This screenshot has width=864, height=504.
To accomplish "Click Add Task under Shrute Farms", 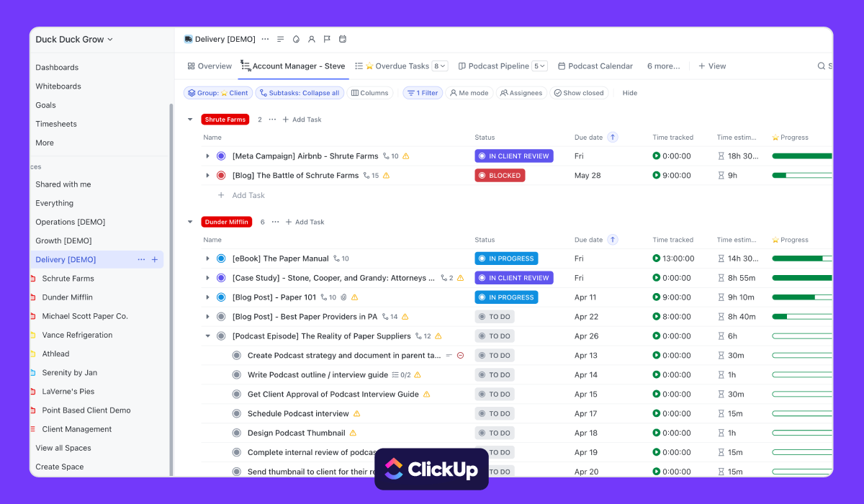I will coord(302,119).
